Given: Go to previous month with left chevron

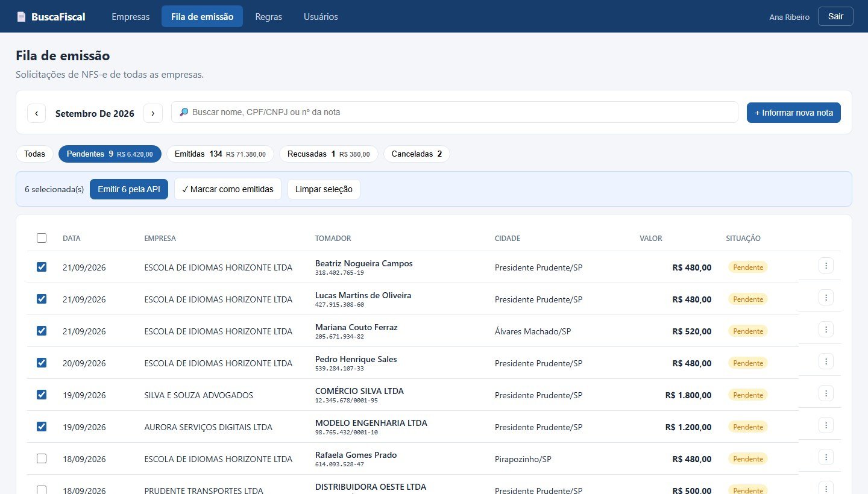Looking at the screenshot, I should pyautogui.click(x=37, y=113).
